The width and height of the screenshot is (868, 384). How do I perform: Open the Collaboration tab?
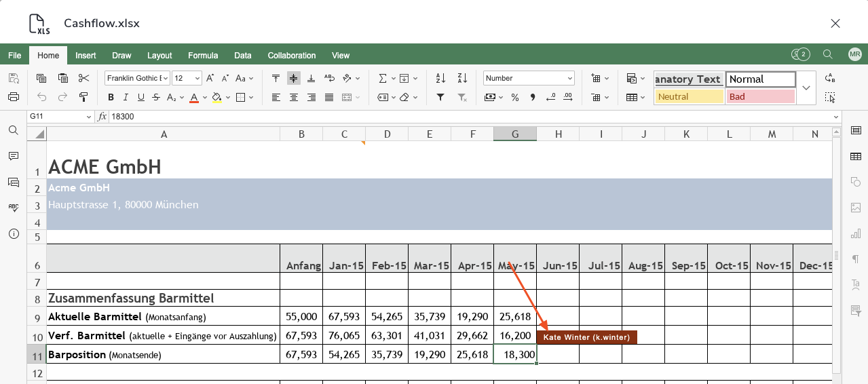292,55
